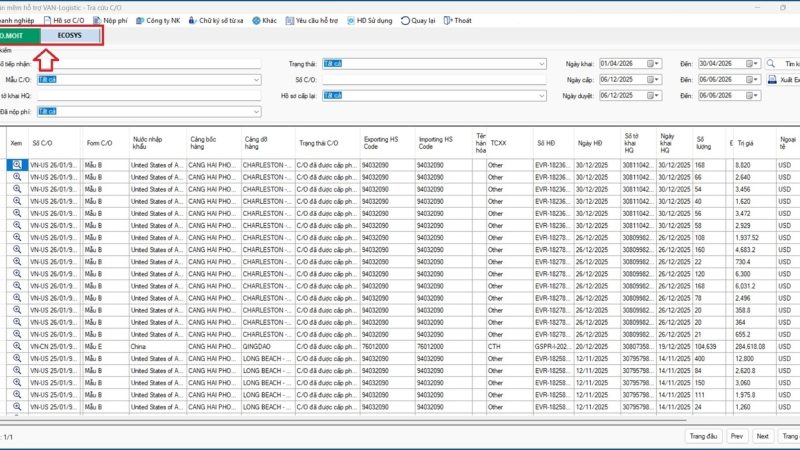Viewport: 800px width, 450px height.
Task: Sort by the Trị giá column header
Action: click(x=753, y=143)
